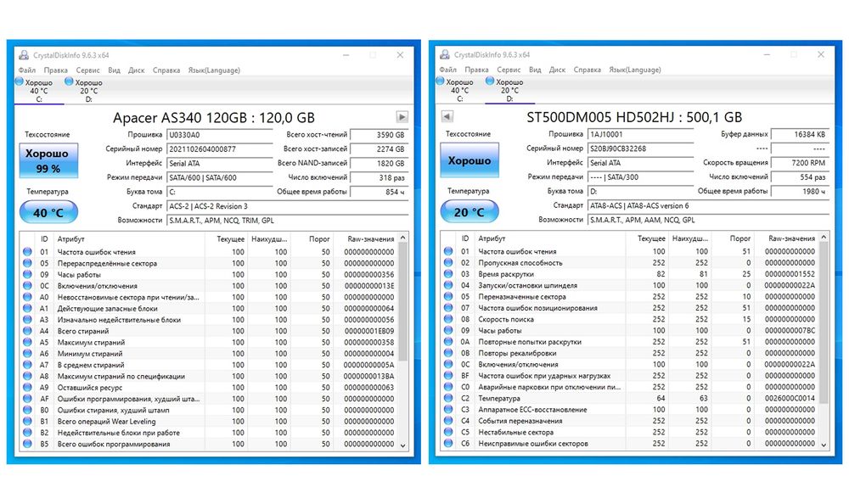This screenshot has width=849, height=504.
Task: Click scroll down arrow of left attribute list
Action: pyautogui.click(x=402, y=445)
